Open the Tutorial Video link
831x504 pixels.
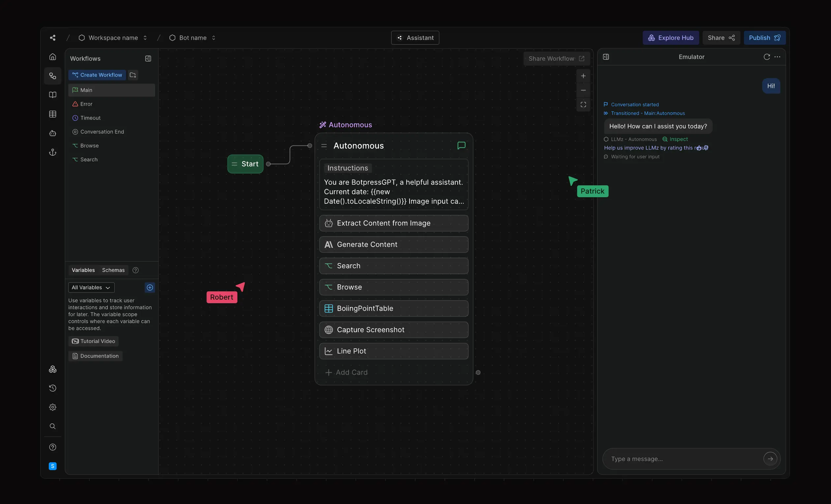click(x=94, y=341)
